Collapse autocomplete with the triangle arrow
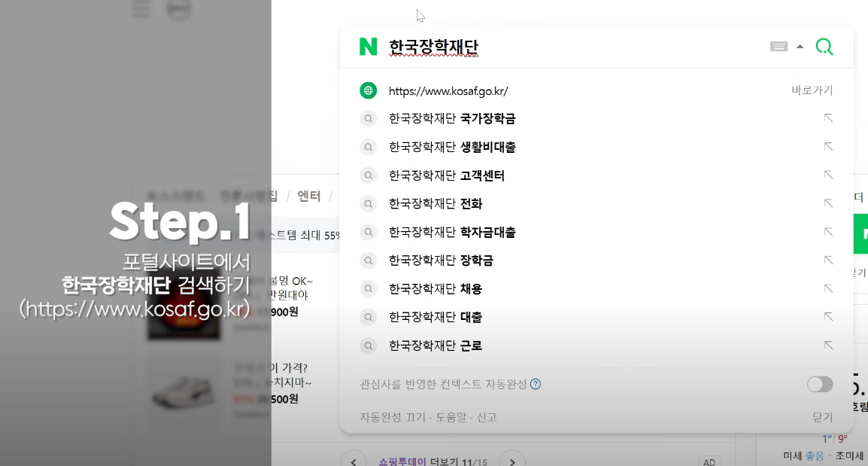The width and height of the screenshot is (868, 466). click(800, 47)
